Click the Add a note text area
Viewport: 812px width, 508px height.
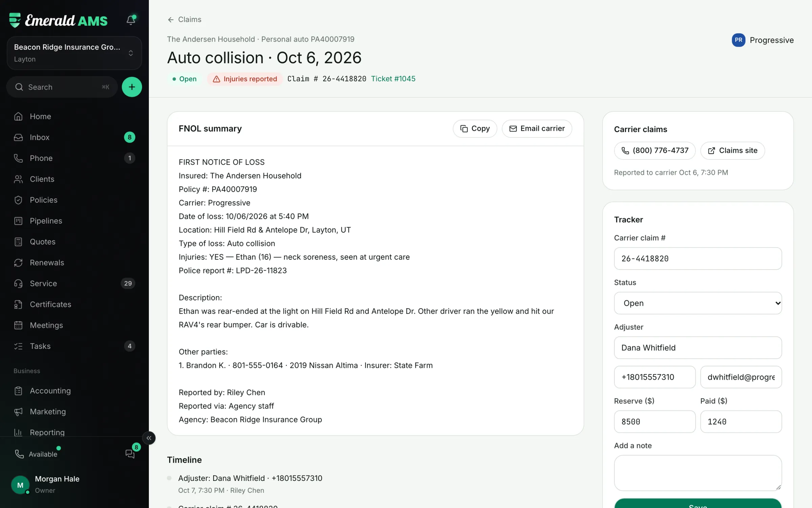pyautogui.click(x=698, y=473)
